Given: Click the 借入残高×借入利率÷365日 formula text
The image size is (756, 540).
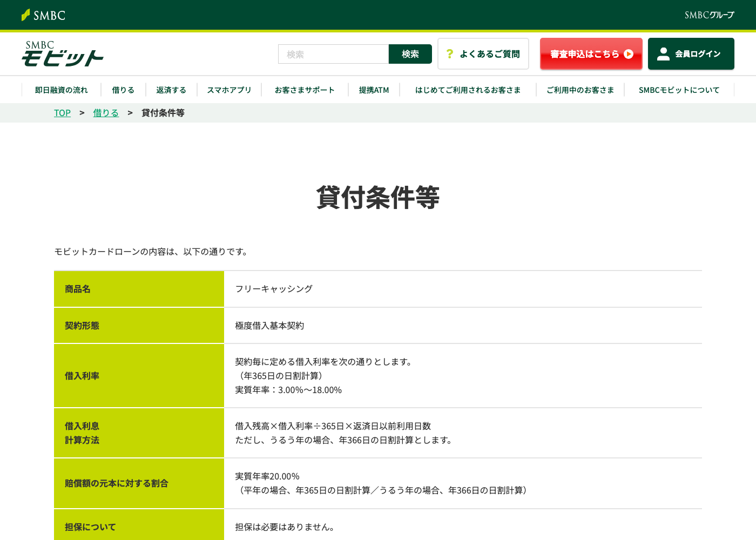Looking at the screenshot, I should tap(333, 426).
